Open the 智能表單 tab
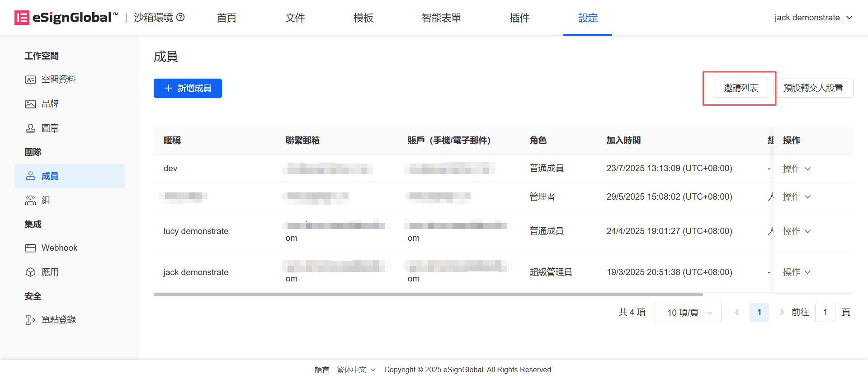This screenshot has height=379, width=868. (441, 18)
